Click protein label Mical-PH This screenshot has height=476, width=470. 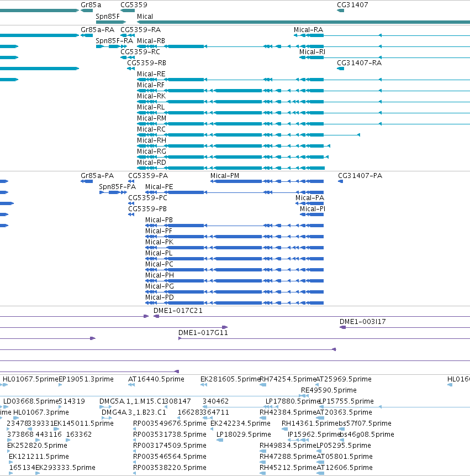pos(160,275)
